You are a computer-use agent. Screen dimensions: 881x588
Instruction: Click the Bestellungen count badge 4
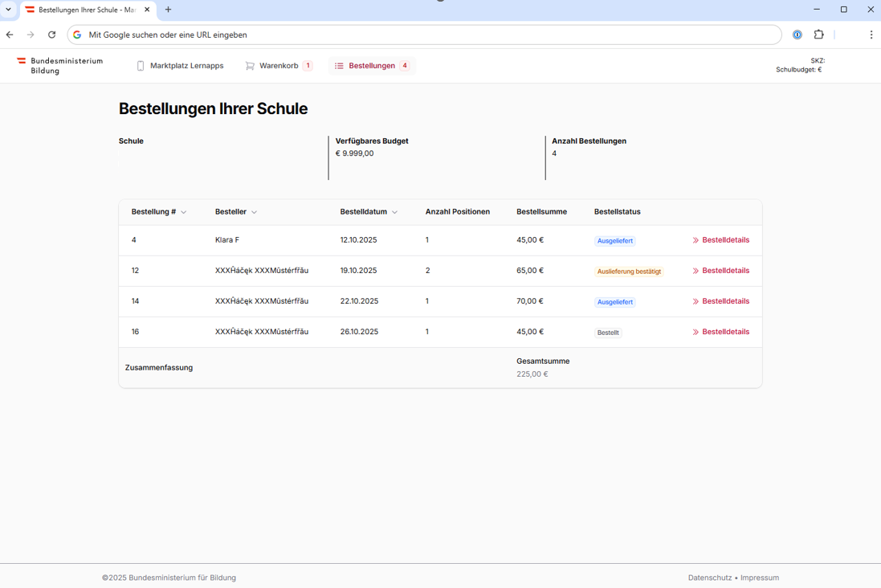[x=405, y=66]
